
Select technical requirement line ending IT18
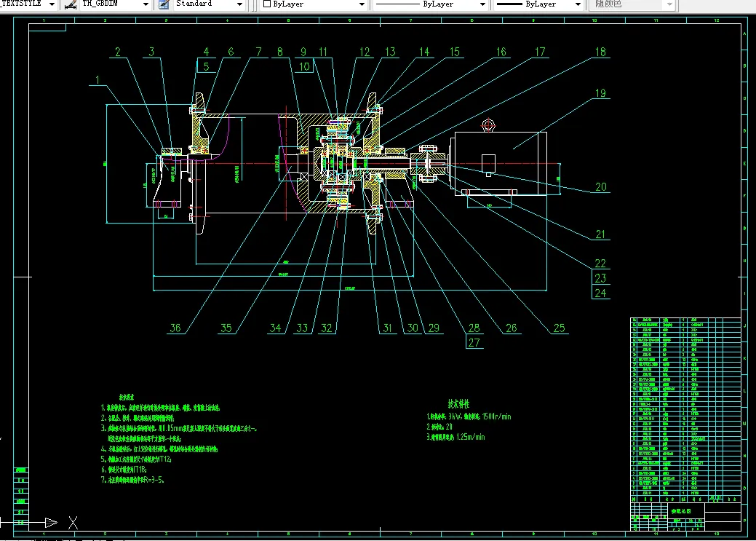(124, 470)
